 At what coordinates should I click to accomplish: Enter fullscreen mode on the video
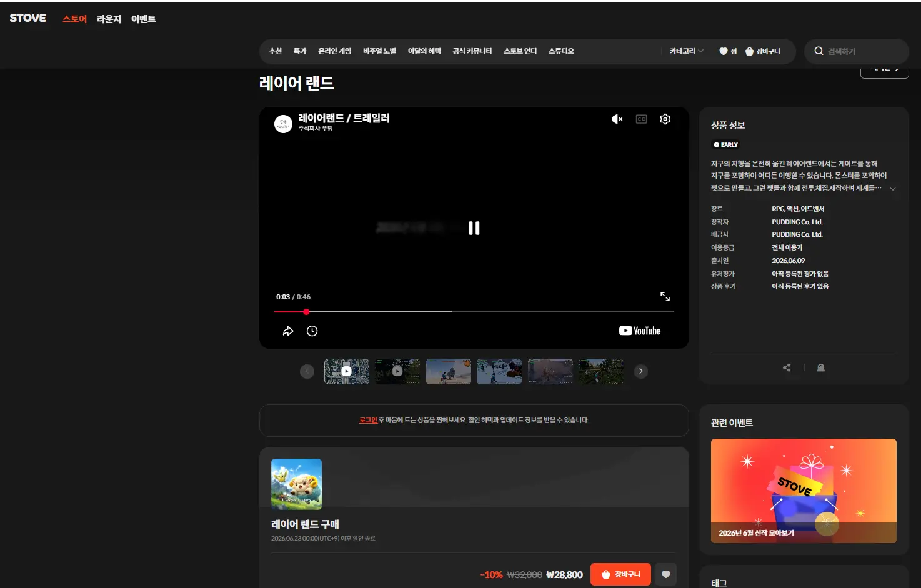(x=665, y=296)
